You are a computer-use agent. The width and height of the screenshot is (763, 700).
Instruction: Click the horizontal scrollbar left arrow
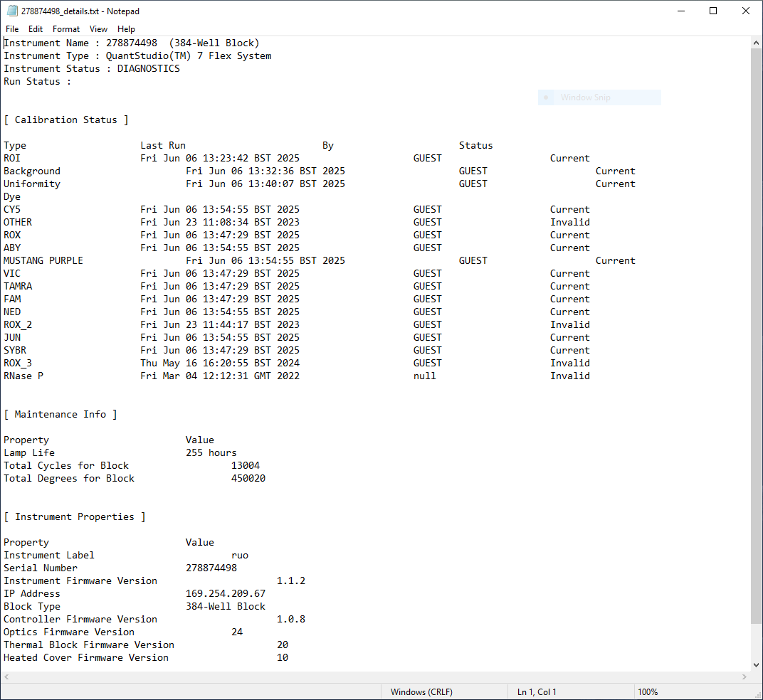pyautogui.click(x=6, y=677)
